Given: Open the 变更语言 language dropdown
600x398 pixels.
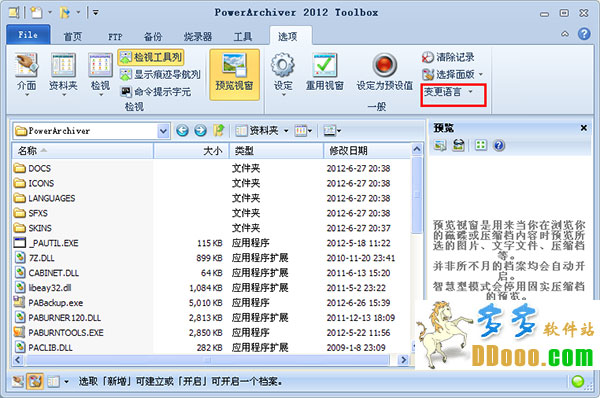Looking at the screenshot, I should coord(448,92).
